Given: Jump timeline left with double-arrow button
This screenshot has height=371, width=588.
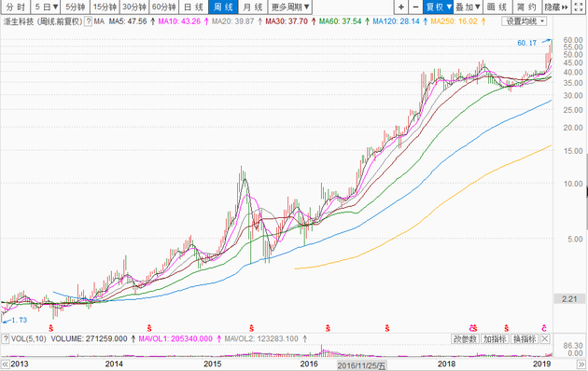Looking at the screenshot, I should tap(5, 364).
